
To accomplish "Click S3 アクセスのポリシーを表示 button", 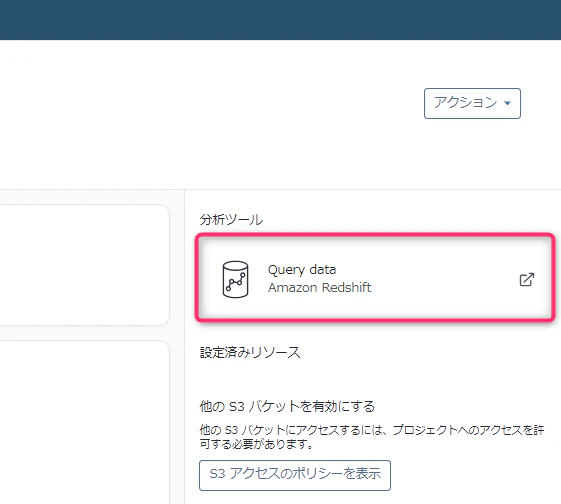I will [295, 475].
